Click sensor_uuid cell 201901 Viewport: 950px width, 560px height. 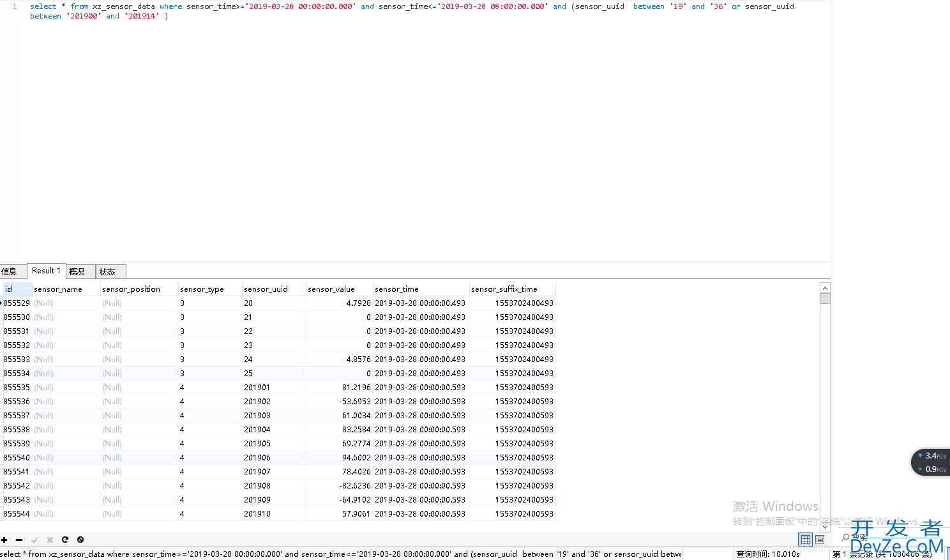(274, 387)
